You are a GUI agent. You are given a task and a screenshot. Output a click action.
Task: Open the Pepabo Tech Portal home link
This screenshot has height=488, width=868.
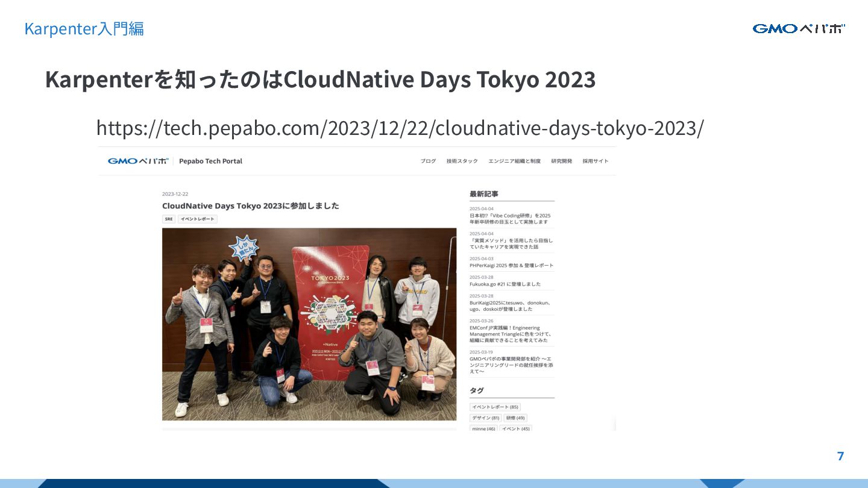click(x=210, y=161)
